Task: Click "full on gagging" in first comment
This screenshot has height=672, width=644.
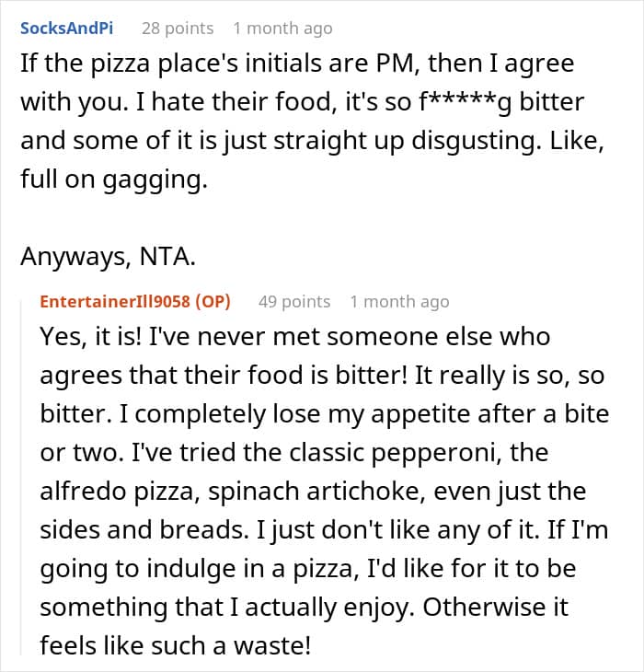Action: click(x=113, y=180)
